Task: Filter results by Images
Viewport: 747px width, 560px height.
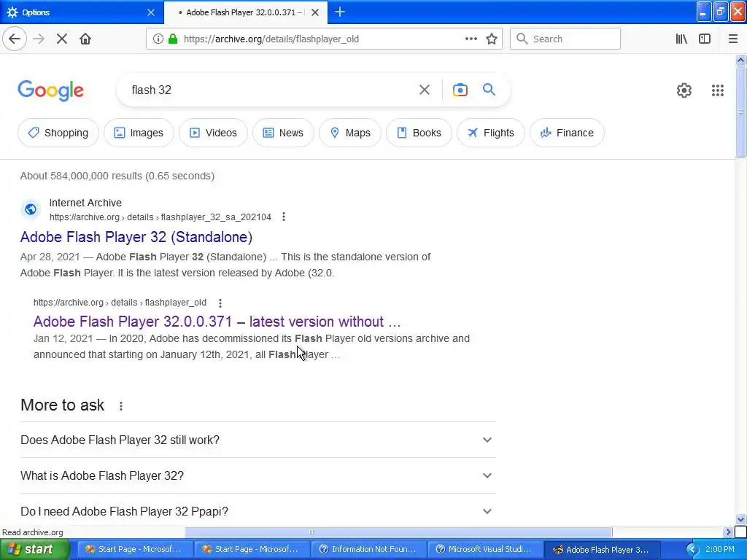Action: 139,133
